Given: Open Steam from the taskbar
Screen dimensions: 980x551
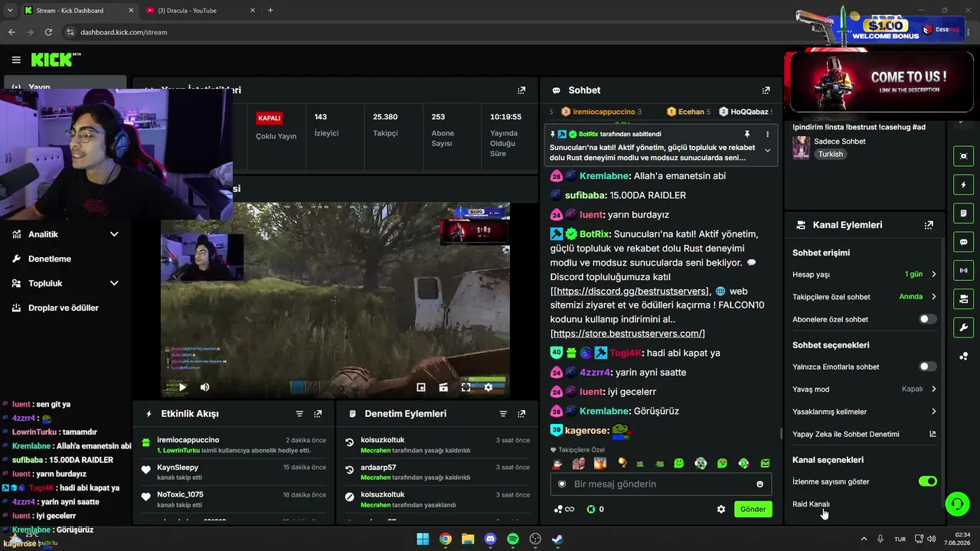Looking at the screenshot, I should click(558, 539).
